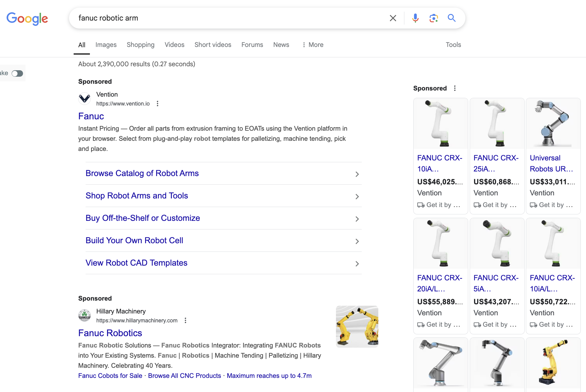
Task: Click the US$33,011 price text
Action: tap(552, 182)
